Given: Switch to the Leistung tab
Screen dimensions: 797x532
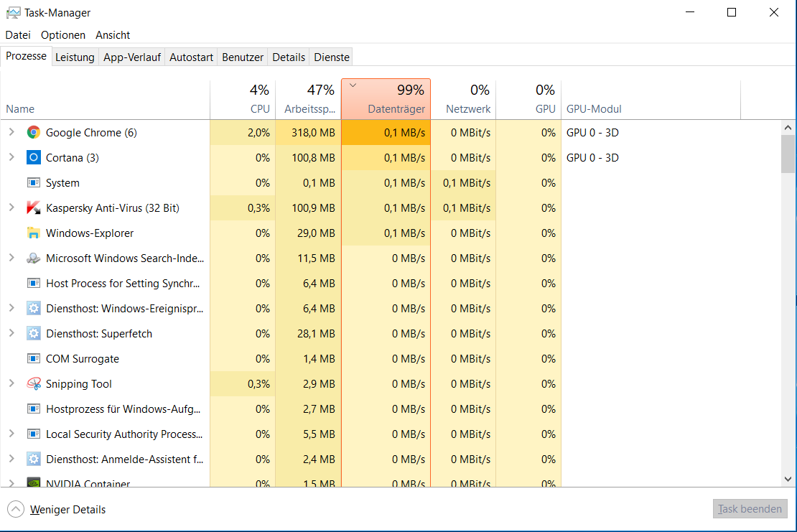Looking at the screenshot, I should (x=75, y=57).
